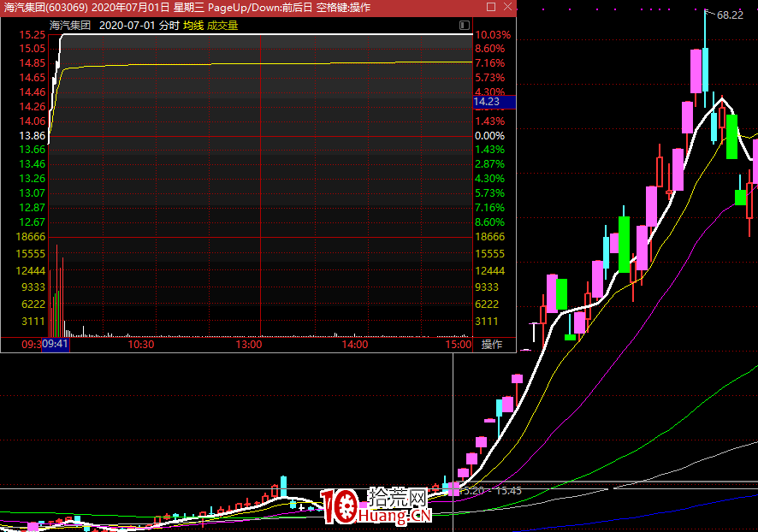Open the 操作 menu in popup corner
Screen dimensions: 758x532
coord(492,345)
